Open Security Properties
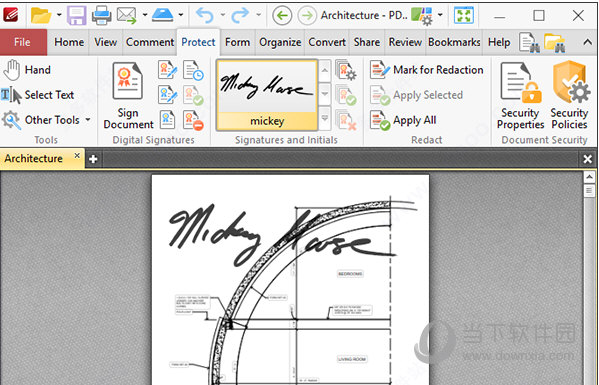Viewport: 599px width, 385px height. pos(520,95)
